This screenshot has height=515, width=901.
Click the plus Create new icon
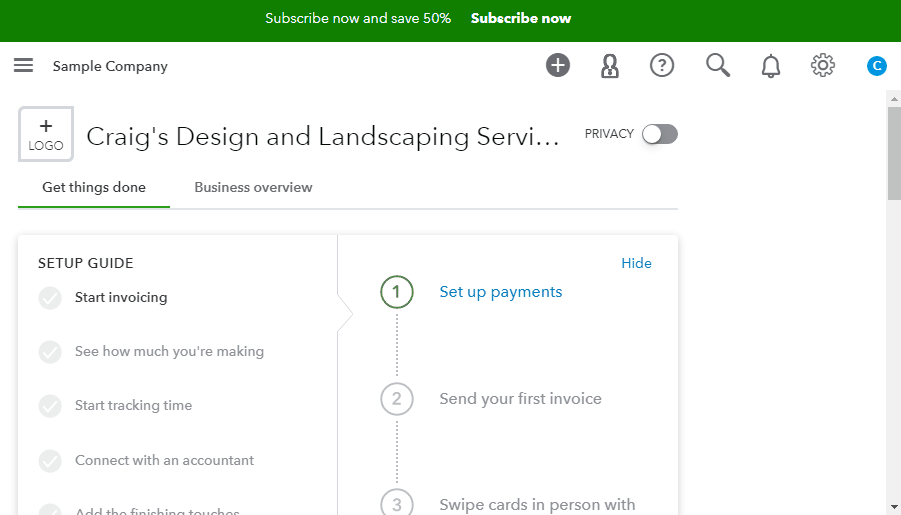557,66
